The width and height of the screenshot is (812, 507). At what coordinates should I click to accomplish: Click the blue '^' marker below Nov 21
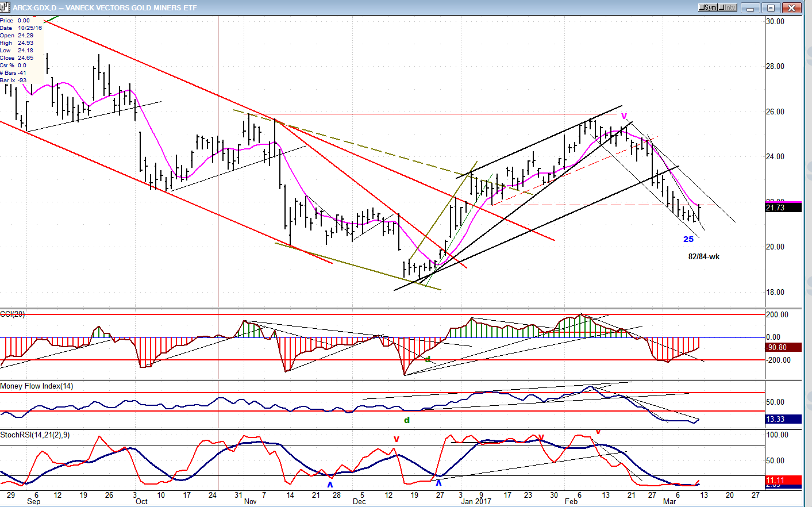(330, 485)
